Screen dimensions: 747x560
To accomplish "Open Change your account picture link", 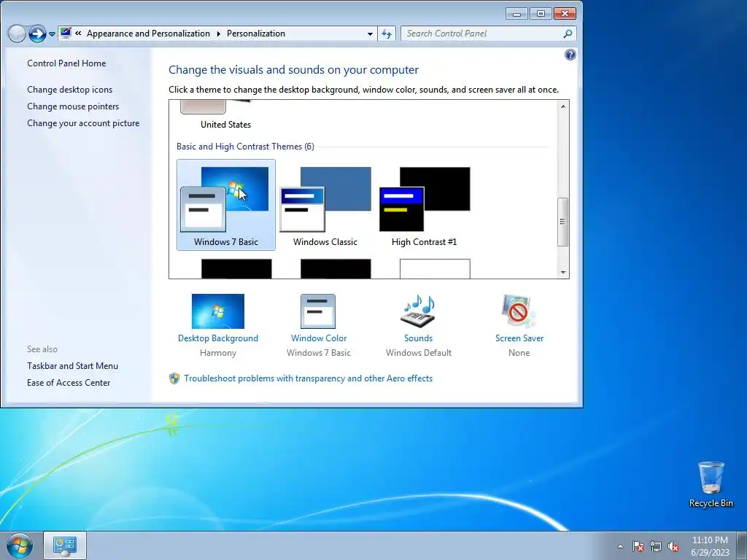I will [x=83, y=122].
